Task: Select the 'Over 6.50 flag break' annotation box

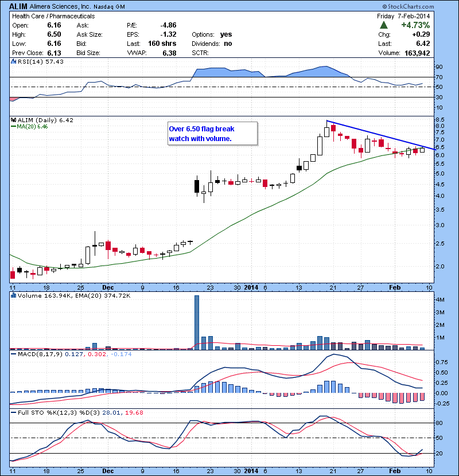Action: tap(213, 134)
